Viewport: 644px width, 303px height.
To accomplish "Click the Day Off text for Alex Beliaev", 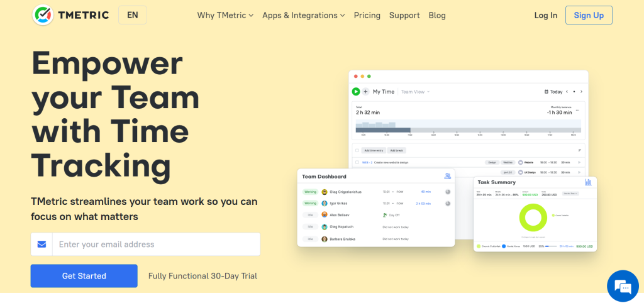I will (394, 215).
